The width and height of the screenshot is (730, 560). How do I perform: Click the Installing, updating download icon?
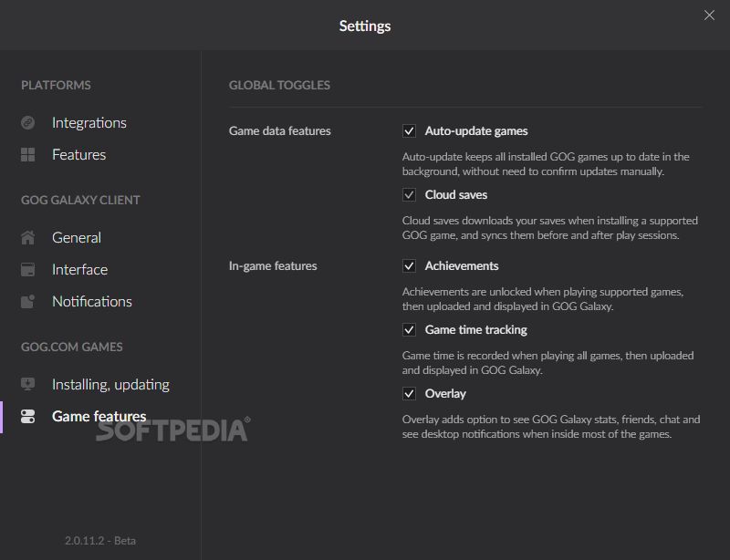coord(28,384)
